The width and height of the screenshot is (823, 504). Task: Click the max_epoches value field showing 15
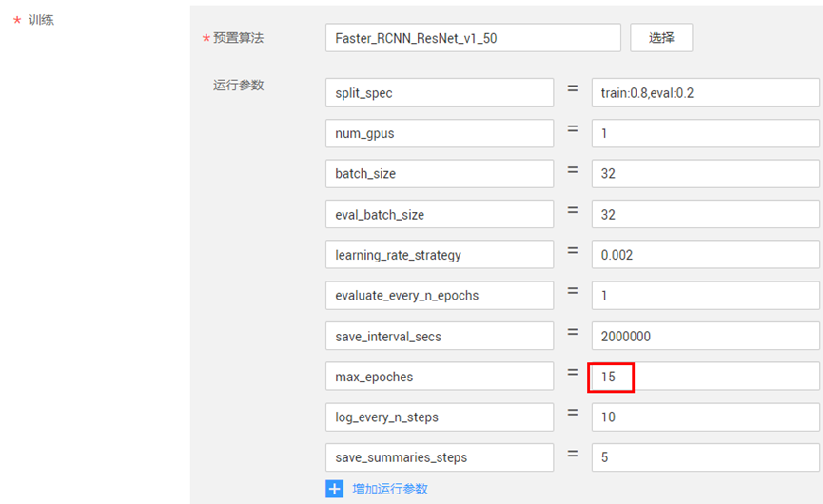(x=704, y=377)
